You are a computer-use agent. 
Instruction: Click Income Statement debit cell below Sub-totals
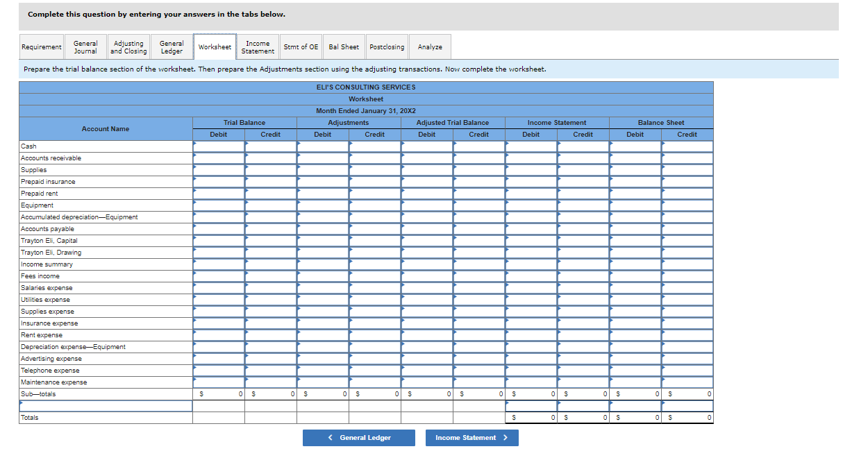(x=531, y=406)
